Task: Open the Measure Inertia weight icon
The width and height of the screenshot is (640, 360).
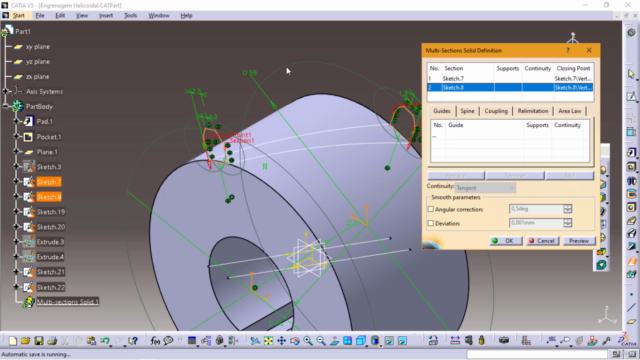Action: click(482, 341)
